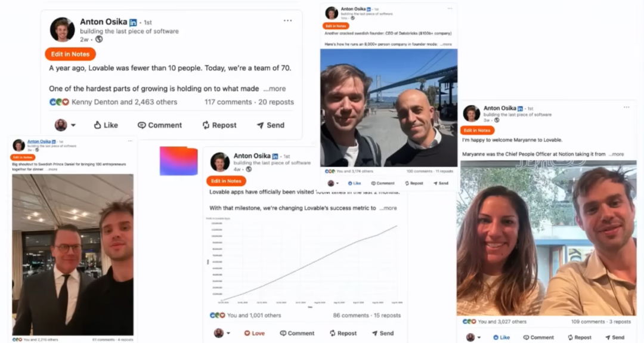The width and height of the screenshot is (644, 343).
Task: Expand identity dropdown under the visits chart post
Action: (x=222, y=333)
